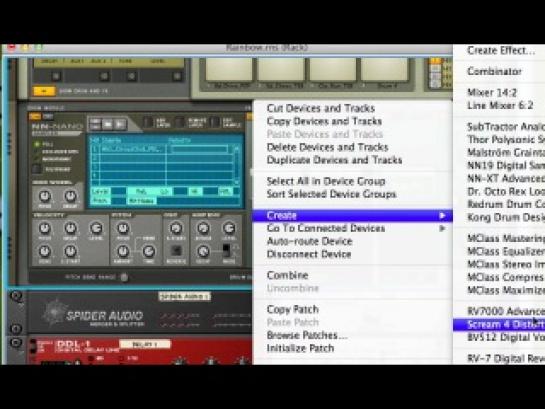Click the DDL-1 Delay 1 name label
This screenshot has height=409, width=545.
145,344
